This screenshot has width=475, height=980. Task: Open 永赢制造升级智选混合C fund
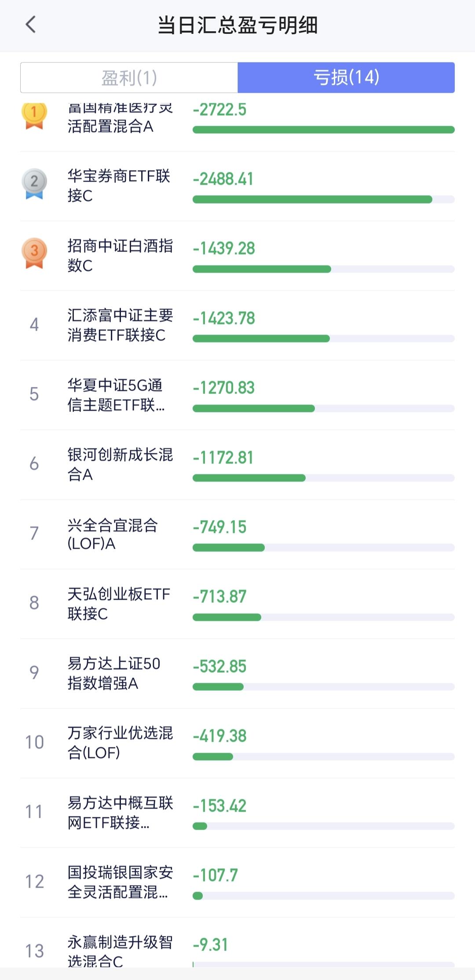(120, 950)
